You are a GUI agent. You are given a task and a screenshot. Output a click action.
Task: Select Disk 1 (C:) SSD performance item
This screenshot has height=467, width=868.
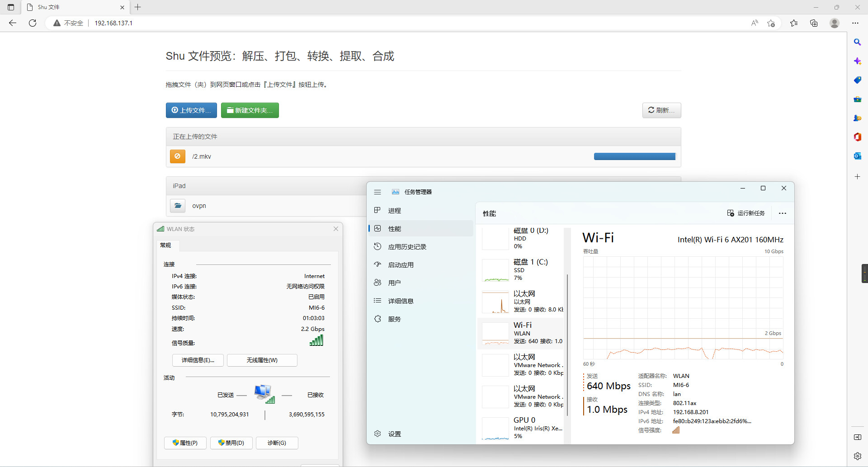pyautogui.click(x=520, y=270)
